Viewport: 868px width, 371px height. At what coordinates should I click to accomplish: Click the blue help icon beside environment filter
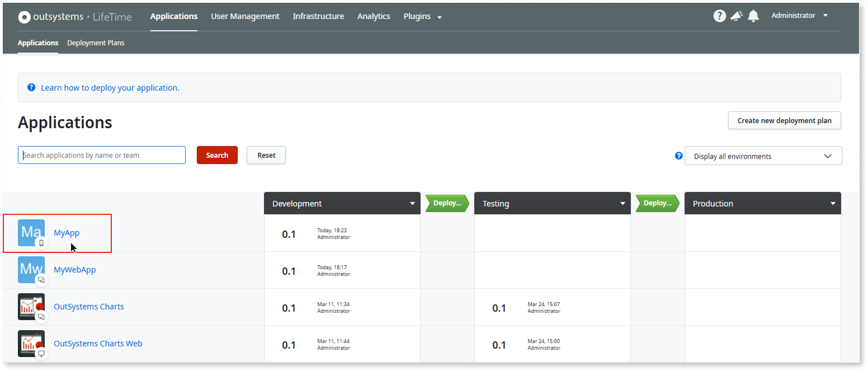tap(678, 156)
